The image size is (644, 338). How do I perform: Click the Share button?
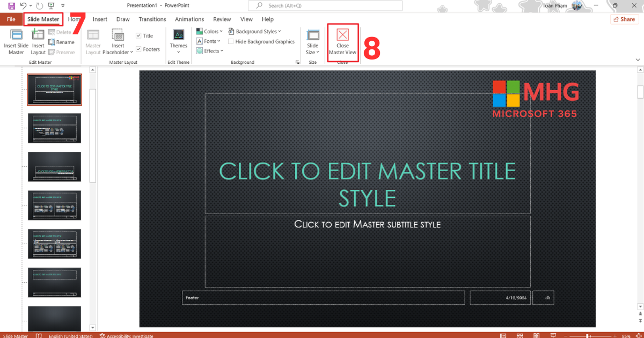click(x=624, y=19)
